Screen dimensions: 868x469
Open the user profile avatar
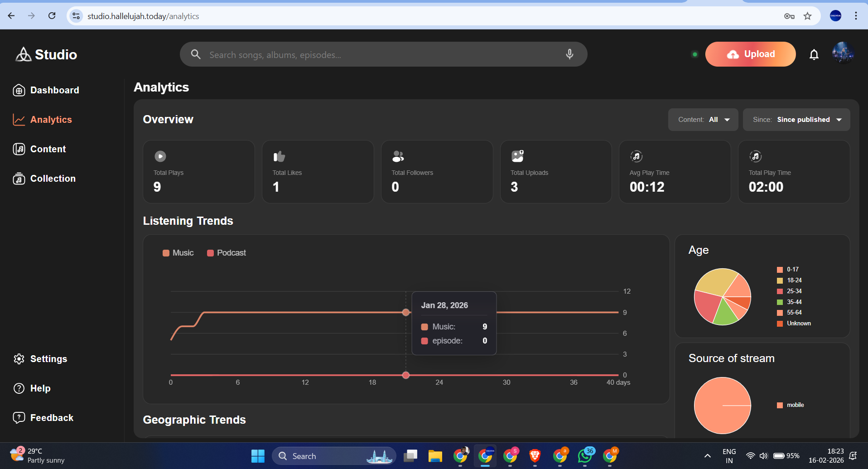coord(842,53)
